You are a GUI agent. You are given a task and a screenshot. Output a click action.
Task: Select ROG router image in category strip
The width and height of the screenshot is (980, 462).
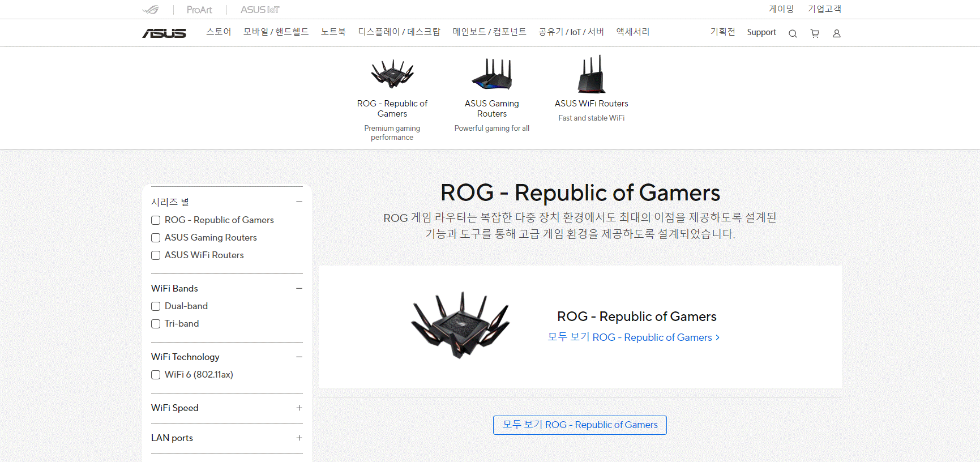point(392,74)
